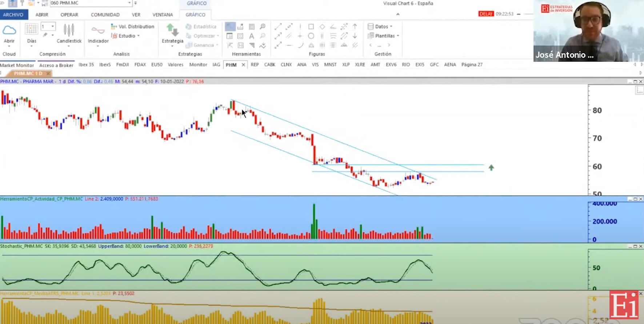Select the cross-hair plus figure
The image size is (644, 324).
[x=300, y=36]
